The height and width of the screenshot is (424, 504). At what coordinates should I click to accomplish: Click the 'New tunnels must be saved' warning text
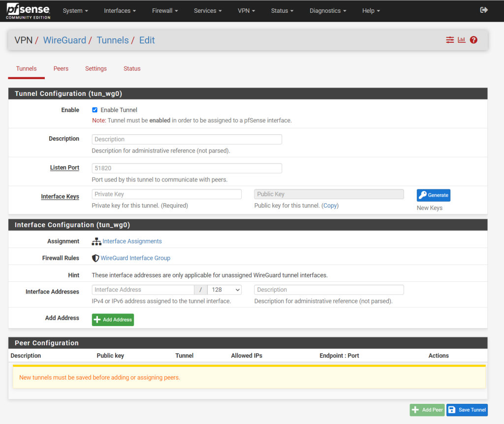99,378
